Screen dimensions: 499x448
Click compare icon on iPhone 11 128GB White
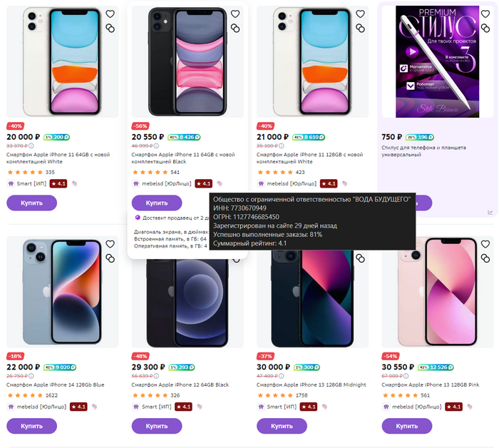click(360, 28)
